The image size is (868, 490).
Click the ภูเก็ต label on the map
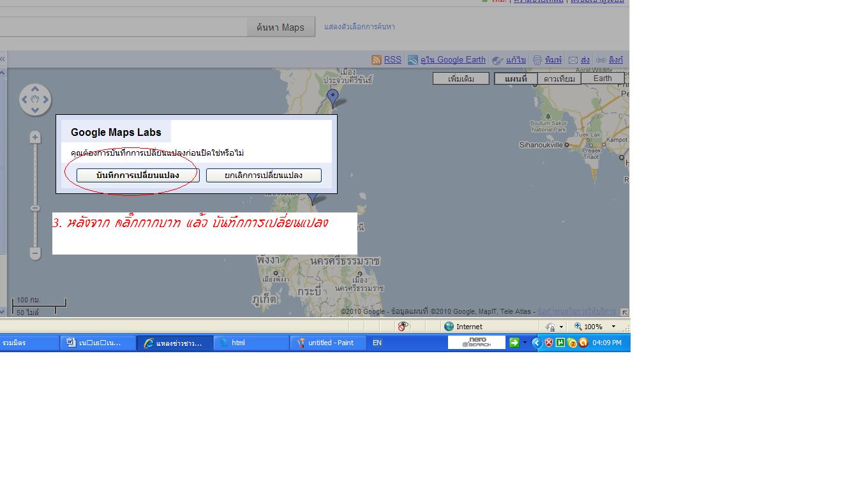(x=264, y=299)
